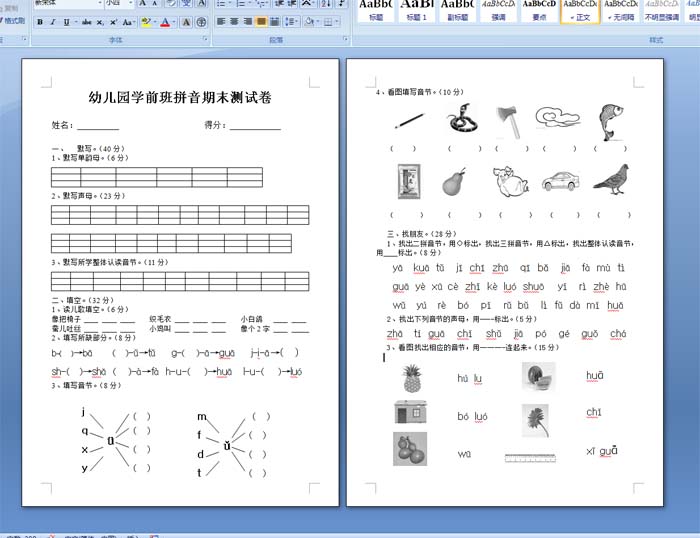Apply paragraph borders
The width and height of the screenshot is (700, 538).
coord(328,21)
